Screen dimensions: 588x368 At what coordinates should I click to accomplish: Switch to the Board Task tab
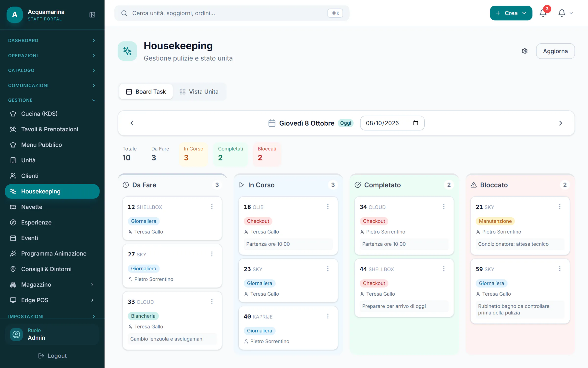click(x=146, y=92)
